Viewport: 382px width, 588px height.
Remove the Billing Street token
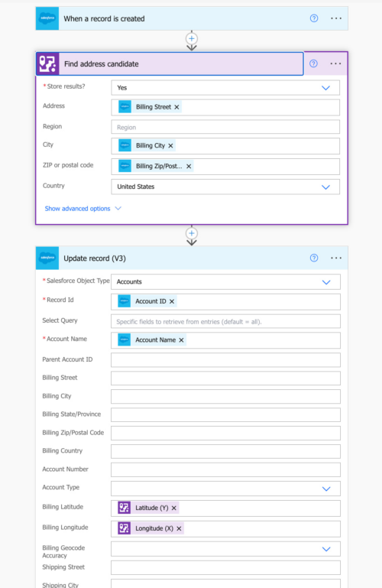(176, 107)
